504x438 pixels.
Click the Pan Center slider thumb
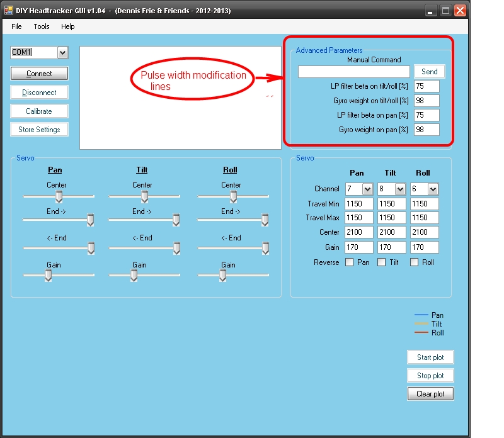(x=59, y=198)
